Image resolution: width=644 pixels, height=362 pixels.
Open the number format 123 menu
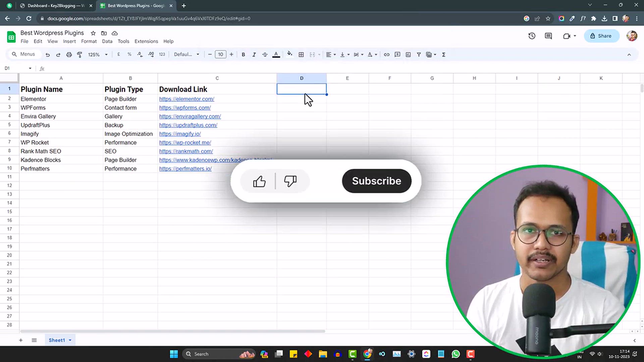pyautogui.click(x=162, y=54)
